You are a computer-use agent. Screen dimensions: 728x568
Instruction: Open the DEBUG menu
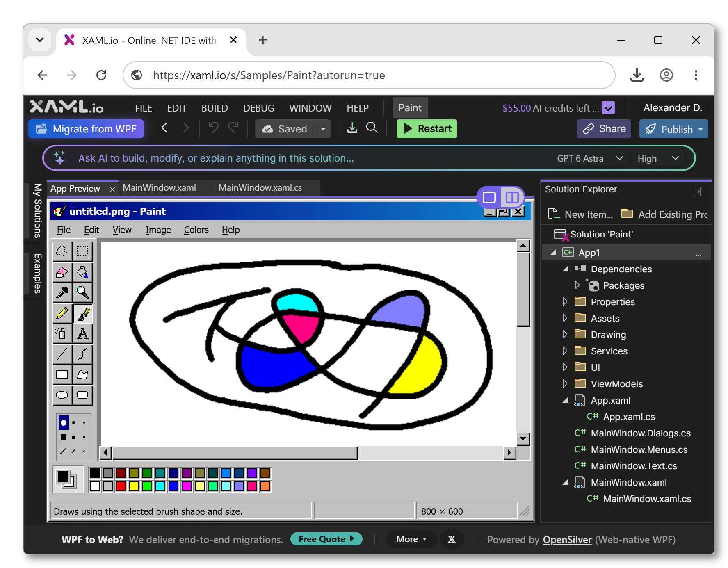(x=259, y=108)
